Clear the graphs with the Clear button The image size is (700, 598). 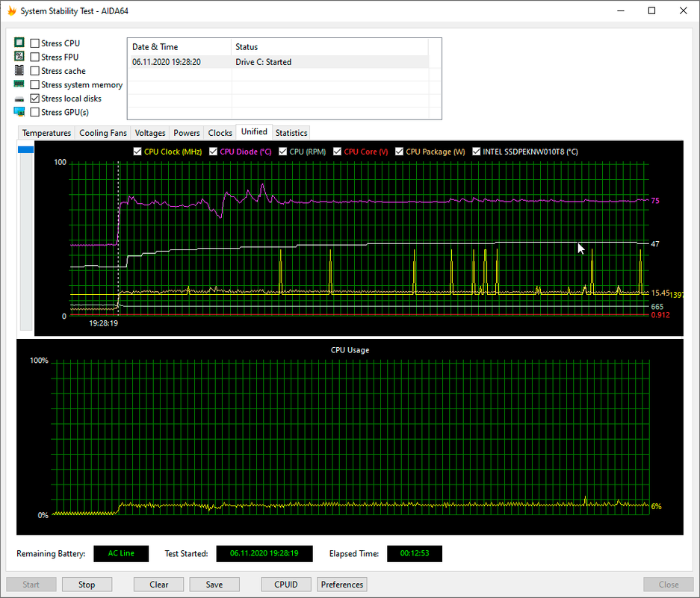point(158,585)
